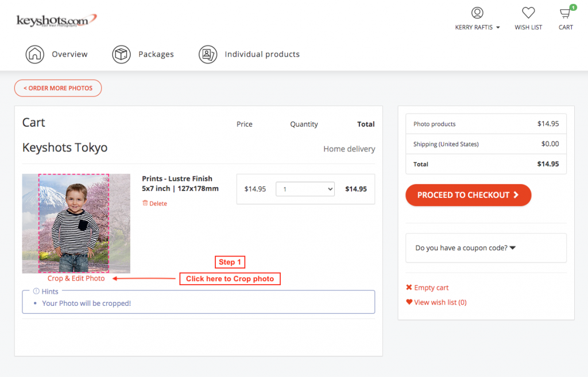Expand the Kerry Raftis account dropdown
This screenshot has width=588, height=377.
coord(477,27)
